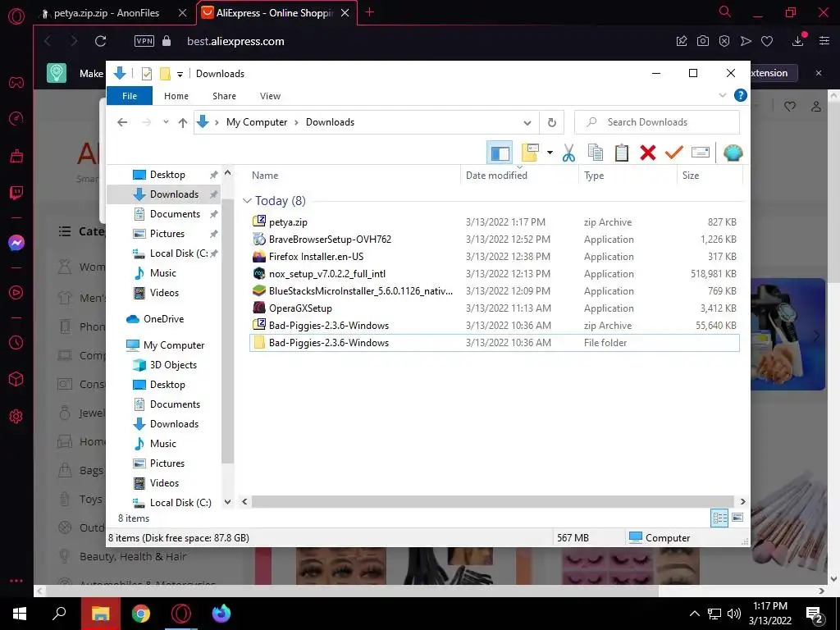Click the Explorer Back arrow
The height and width of the screenshot is (630, 840).
tap(122, 123)
